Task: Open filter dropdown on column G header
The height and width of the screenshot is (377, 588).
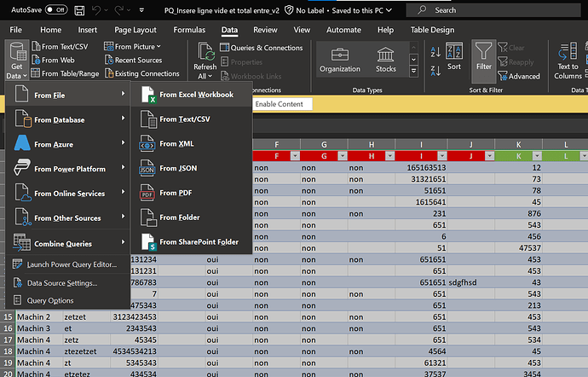Action: point(343,156)
